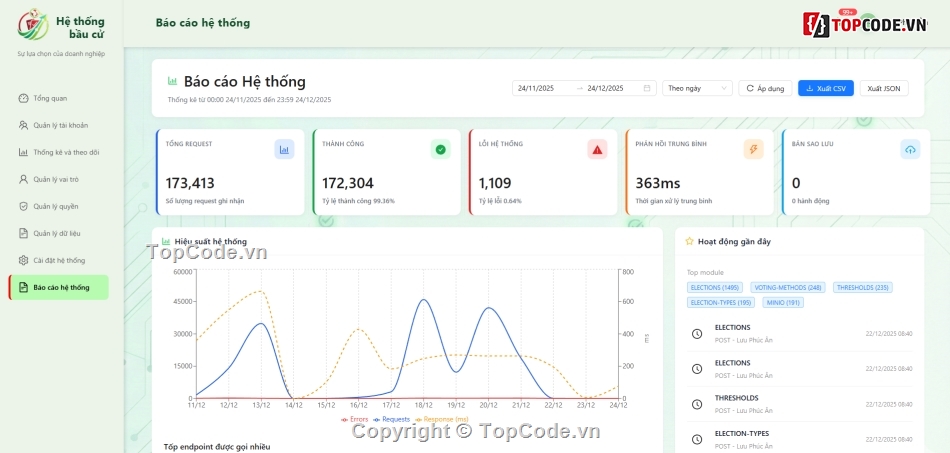Click clock icon of first ELECTIONS activity
The height and width of the screenshot is (453, 950).
[x=697, y=334]
